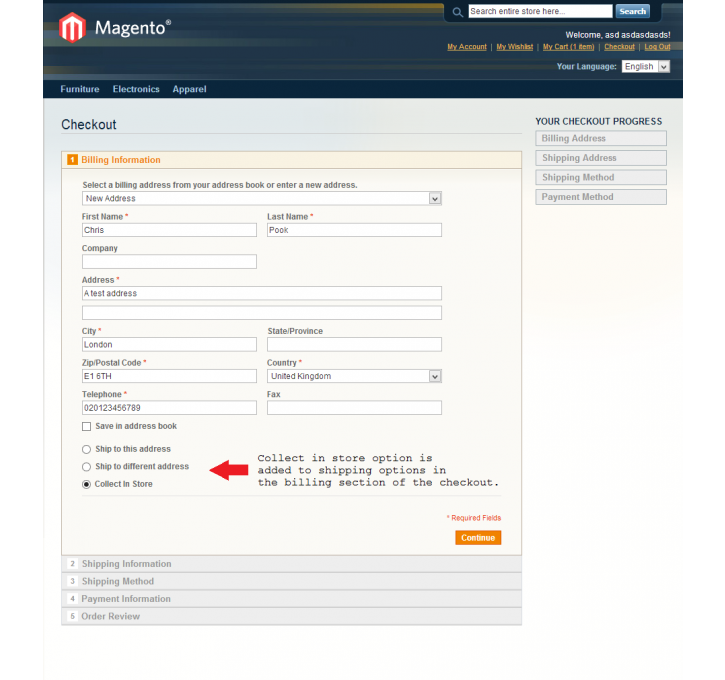
Task: Focus the State/Province field
Action: (354, 344)
